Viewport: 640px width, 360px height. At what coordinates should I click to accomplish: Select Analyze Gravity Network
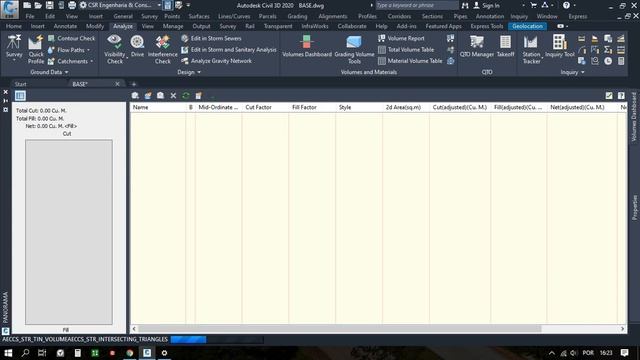pos(216,61)
